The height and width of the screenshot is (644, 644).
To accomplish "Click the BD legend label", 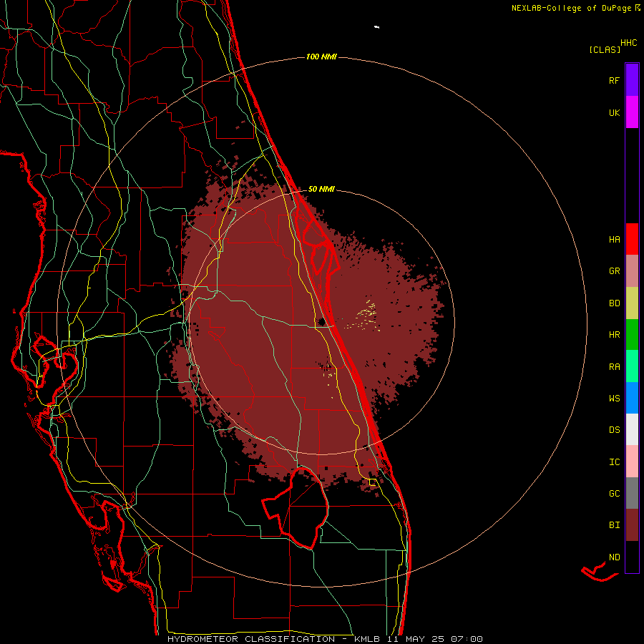I will 614,303.
